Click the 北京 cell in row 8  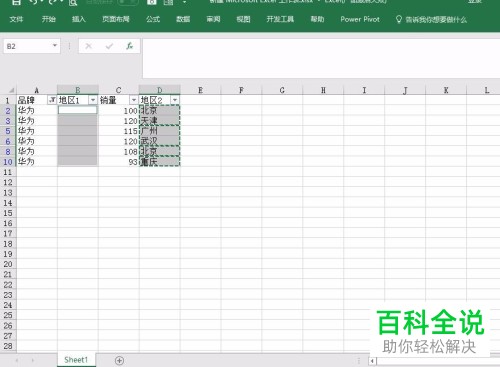coord(160,152)
